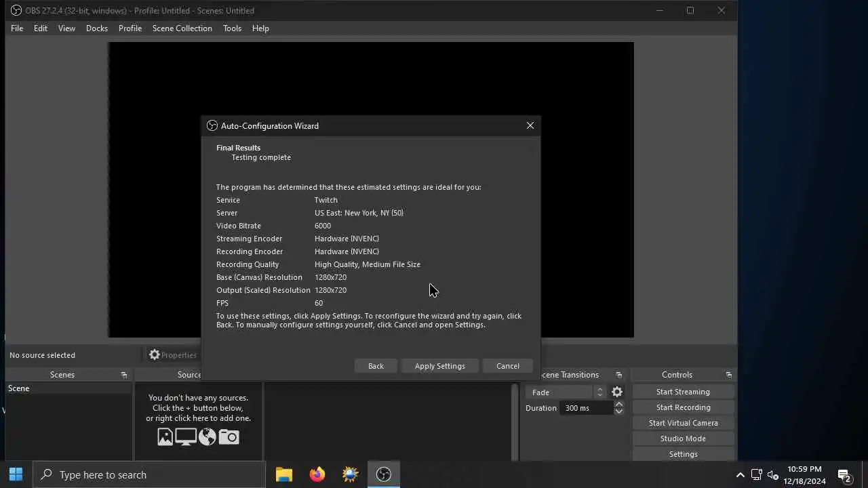This screenshot has width=868, height=488.
Task: Click the browser globe icon in Sources
Action: [x=208, y=437]
